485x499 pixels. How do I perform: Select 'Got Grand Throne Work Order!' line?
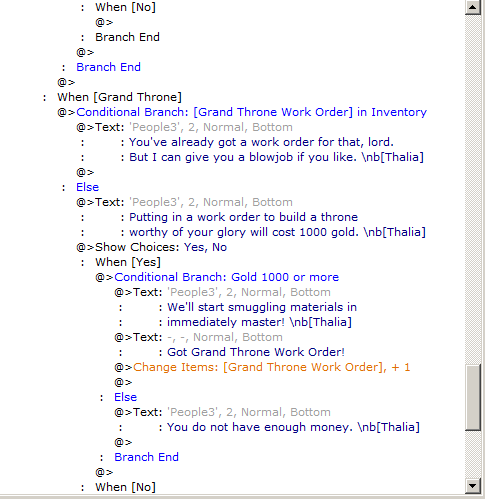(x=256, y=352)
